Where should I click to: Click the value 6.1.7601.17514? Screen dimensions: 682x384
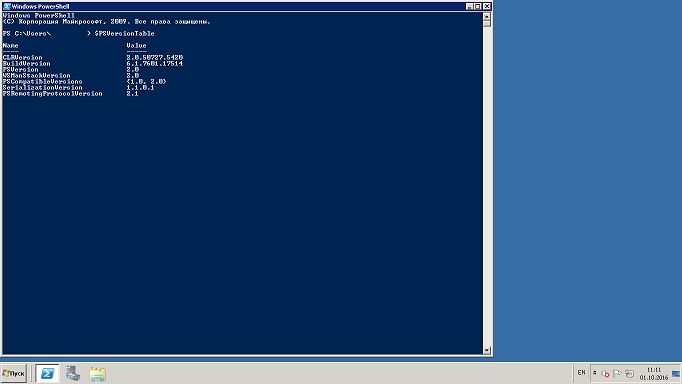pyautogui.click(x=154, y=63)
